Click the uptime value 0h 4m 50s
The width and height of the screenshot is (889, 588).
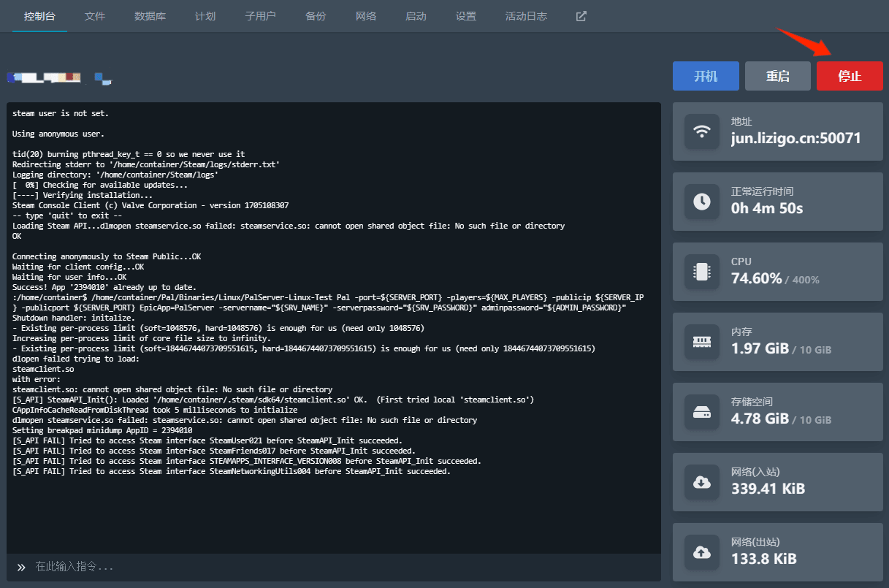tap(767, 208)
